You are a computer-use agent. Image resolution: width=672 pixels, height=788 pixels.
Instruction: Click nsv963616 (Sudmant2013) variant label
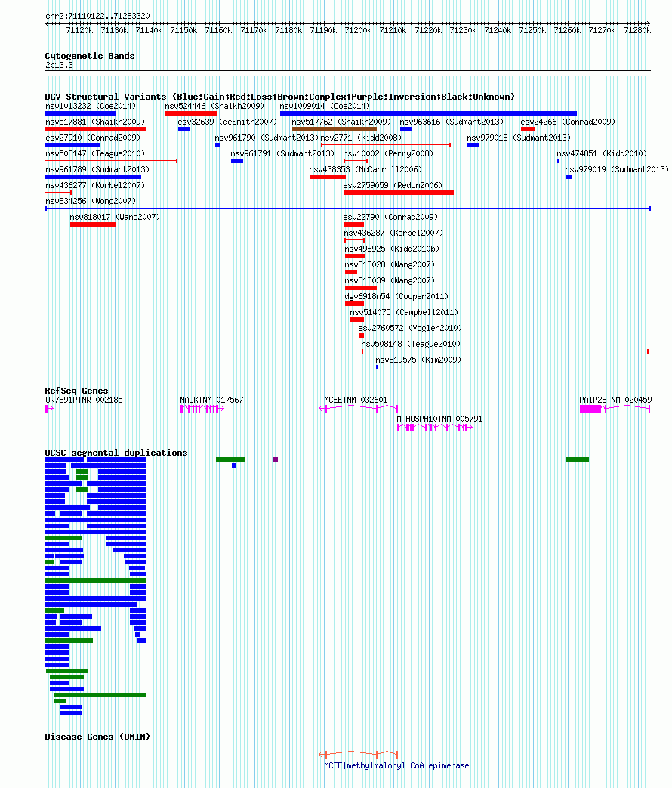(x=452, y=122)
